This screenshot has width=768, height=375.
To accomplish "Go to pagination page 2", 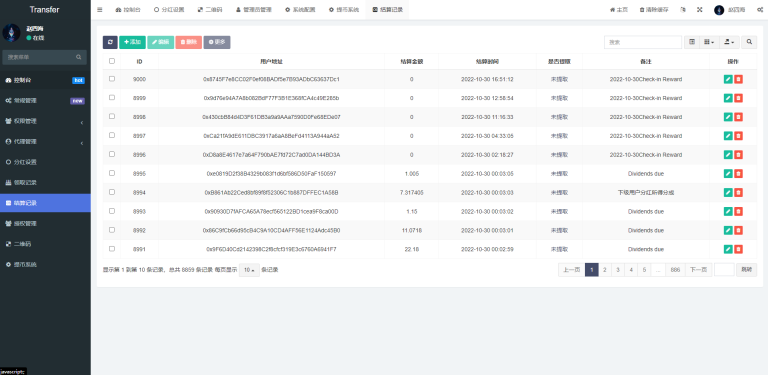I will (x=605, y=270).
